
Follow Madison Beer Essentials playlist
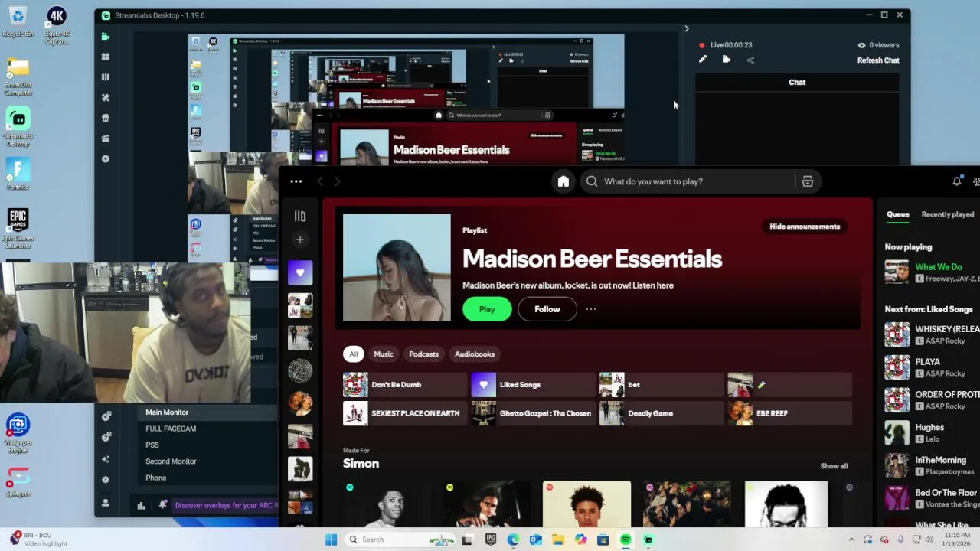pyautogui.click(x=547, y=309)
